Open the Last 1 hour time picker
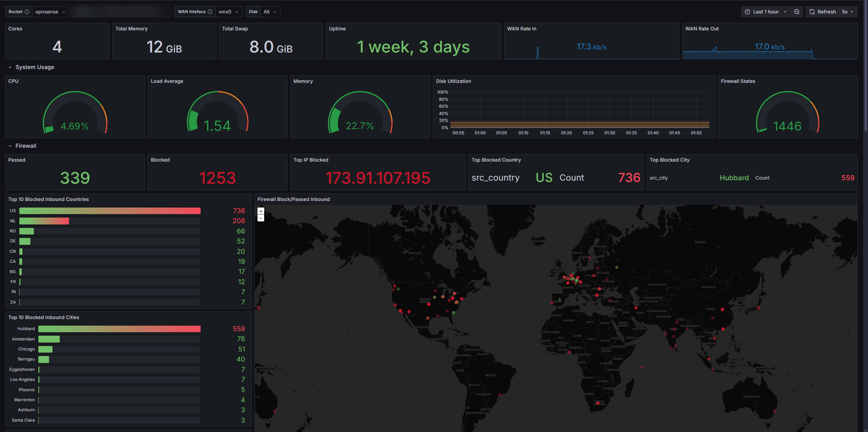 click(x=765, y=12)
